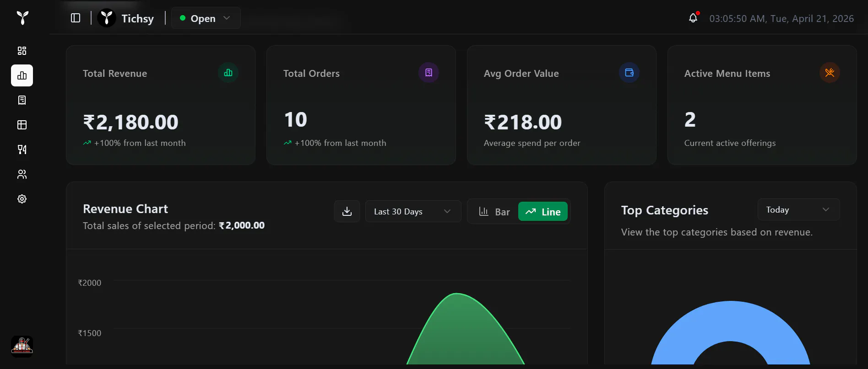
Task: Click the blue Avg Order Value wallet icon
Action: (x=629, y=73)
